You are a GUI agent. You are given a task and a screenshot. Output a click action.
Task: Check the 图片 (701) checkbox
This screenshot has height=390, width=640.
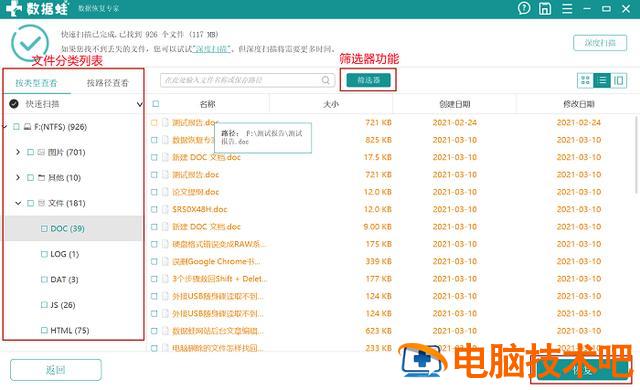(x=30, y=152)
